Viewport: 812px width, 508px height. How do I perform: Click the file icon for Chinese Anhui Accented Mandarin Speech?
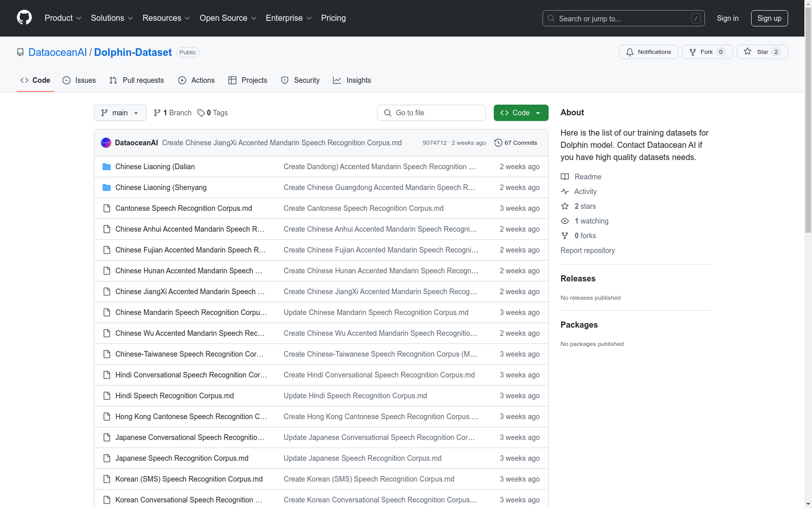(x=107, y=229)
